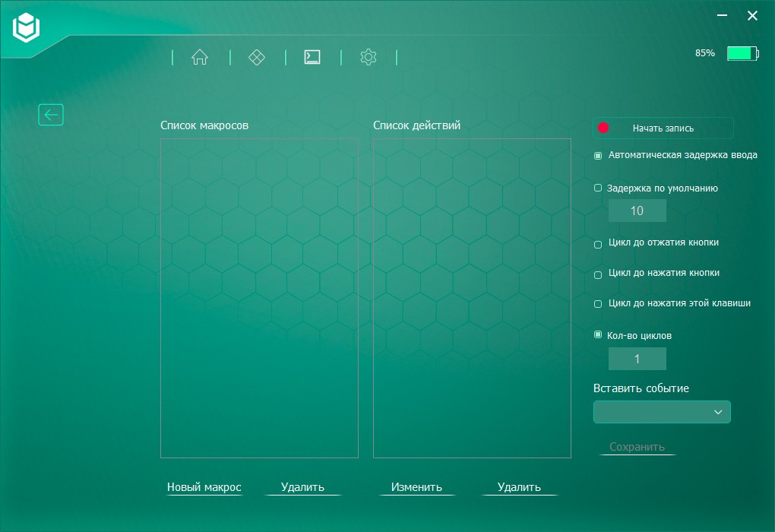
Task: Open the gear settings tab
Action: point(369,57)
